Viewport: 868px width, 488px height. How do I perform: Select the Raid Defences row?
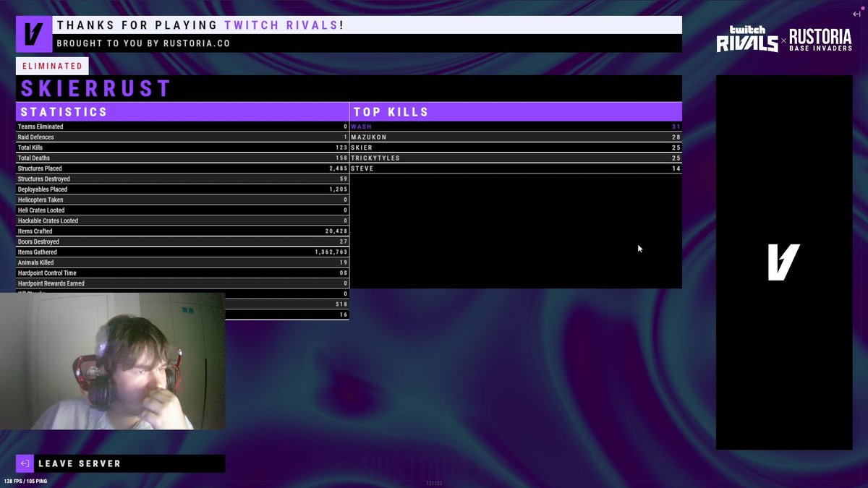tap(182, 137)
